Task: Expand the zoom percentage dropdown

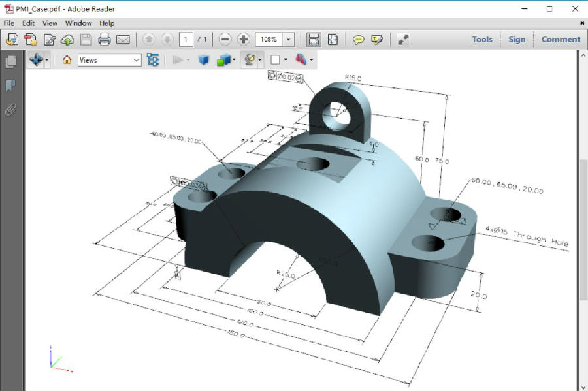Action: point(289,39)
